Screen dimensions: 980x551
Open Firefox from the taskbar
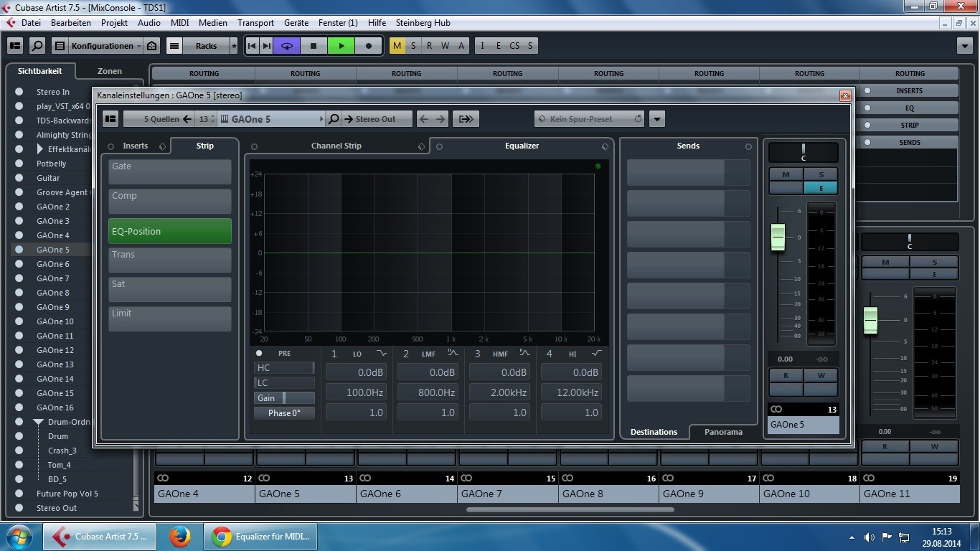point(179,537)
